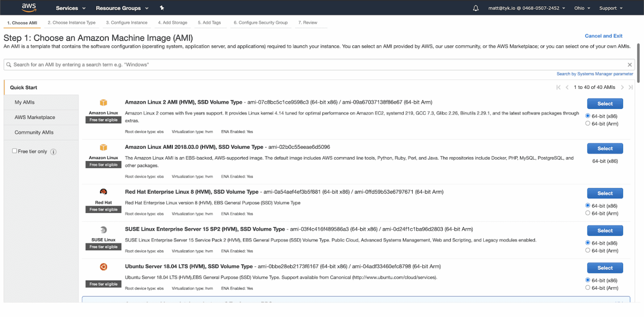This screenshot has height=317, width=644.
Task: Select the Ubuntu Server 18.04 LTS button
Action: (605, 268)
